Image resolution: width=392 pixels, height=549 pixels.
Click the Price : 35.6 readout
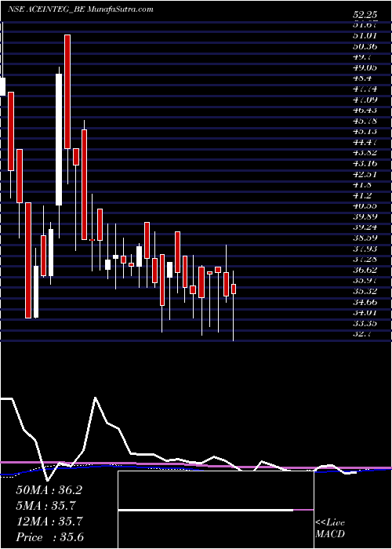(x=49, y=537)
